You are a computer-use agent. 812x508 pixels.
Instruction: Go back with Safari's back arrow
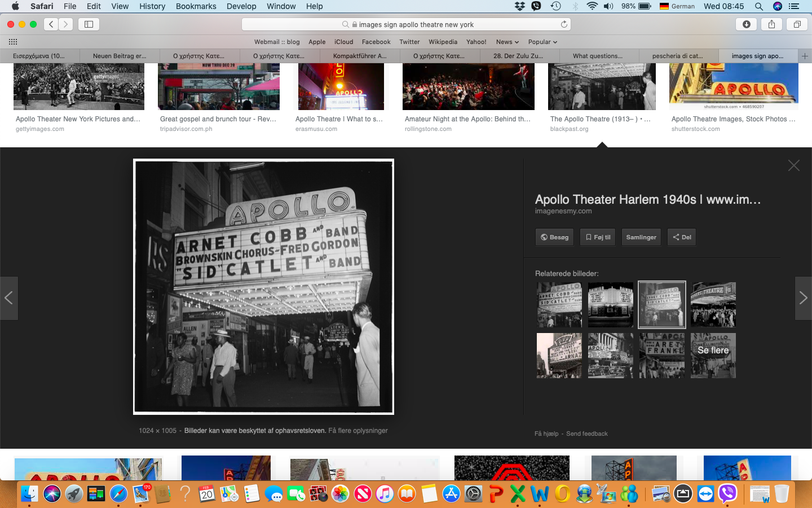point(51,24)
